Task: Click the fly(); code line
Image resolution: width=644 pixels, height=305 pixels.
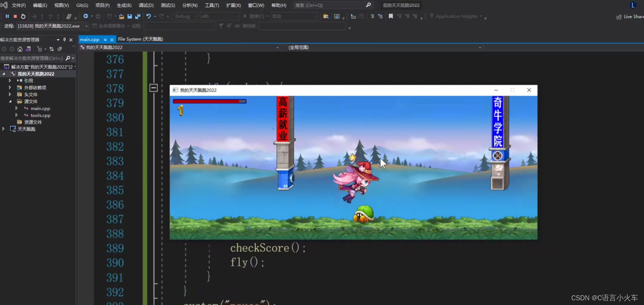Action: pyautogui.click(x=247, y=262)
